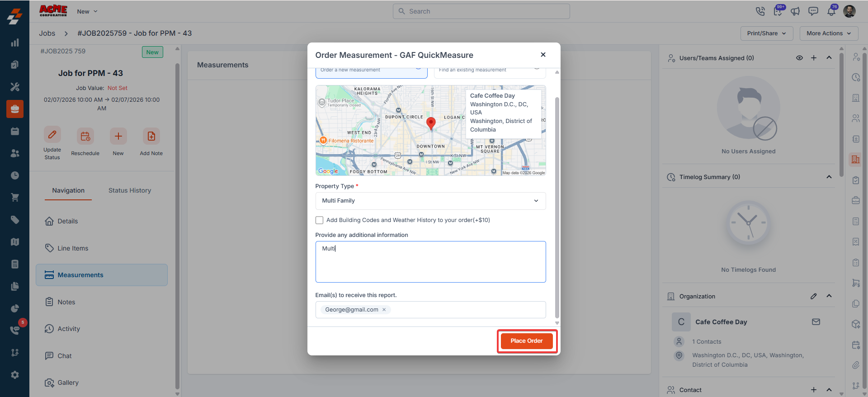Open the price tag sidebar icon

[x=15, y=220]
